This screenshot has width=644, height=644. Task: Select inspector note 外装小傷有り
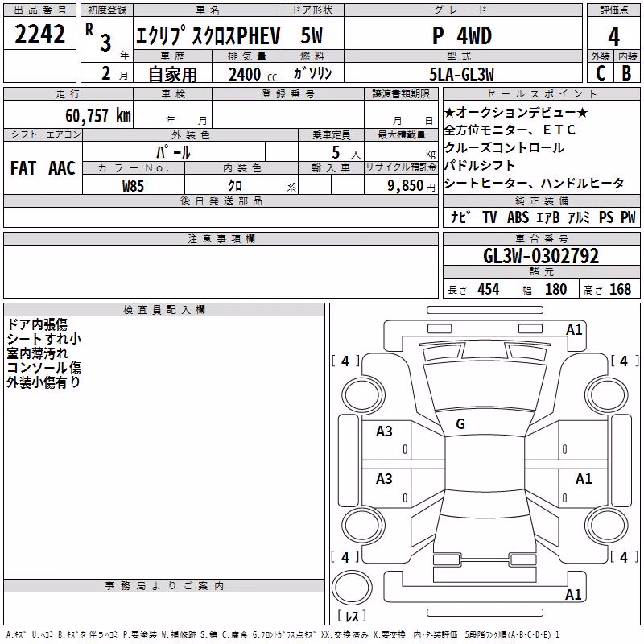coord(43,382)
